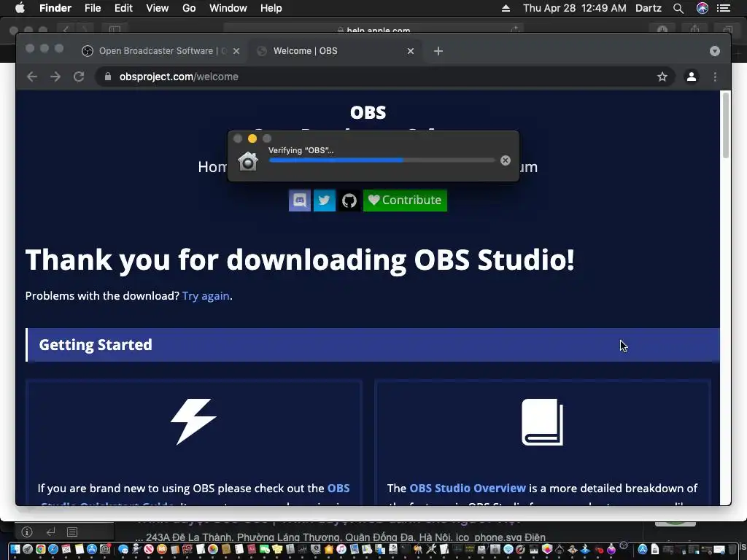Image resolution: width=747 pixels, height=560 pixels.
Task: Open Launchpad from the Dock
Action: pyautogui.click(x=28, y=549)
